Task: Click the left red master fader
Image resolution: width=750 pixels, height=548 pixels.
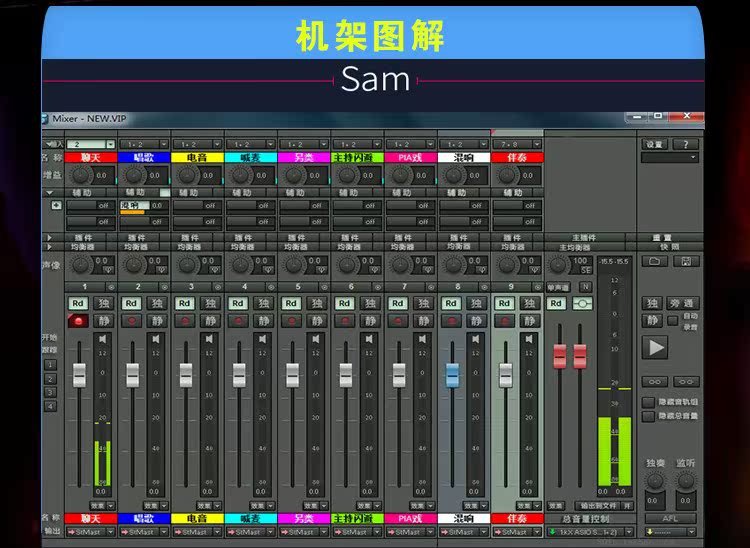Action: (x=560, y=356)
